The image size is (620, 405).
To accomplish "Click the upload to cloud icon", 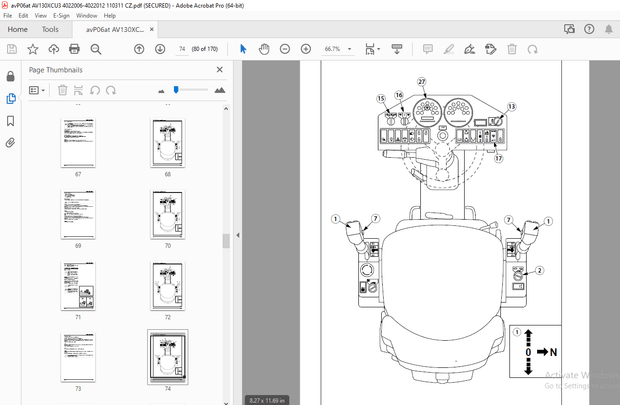I will [54, 49].
